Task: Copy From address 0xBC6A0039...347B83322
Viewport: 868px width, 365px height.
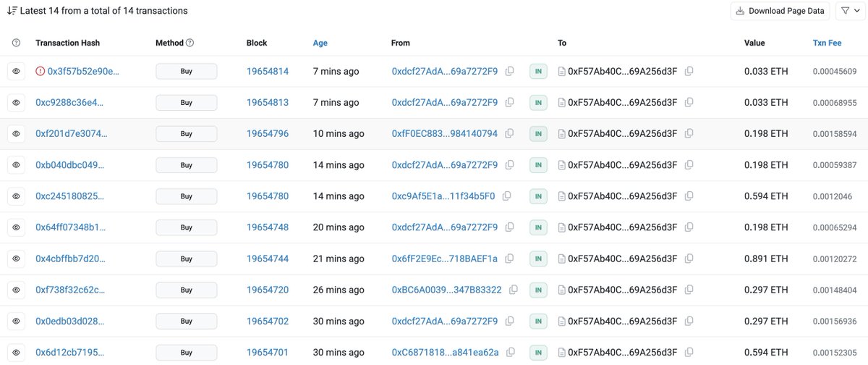Action: tap(514, 290)
